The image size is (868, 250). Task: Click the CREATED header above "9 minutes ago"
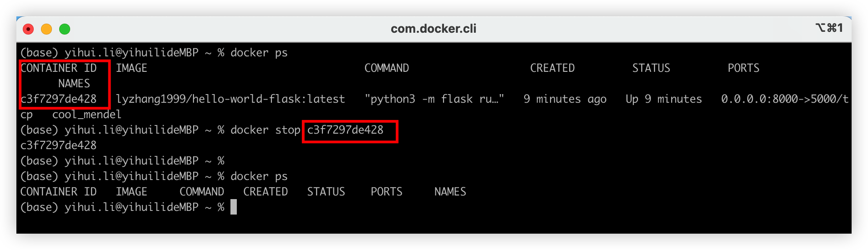(552, 68)
